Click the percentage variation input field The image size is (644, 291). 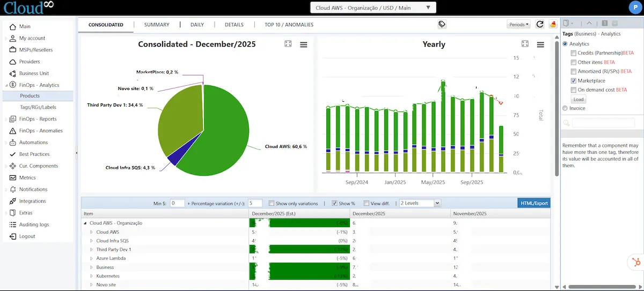(x=255, y=203)
